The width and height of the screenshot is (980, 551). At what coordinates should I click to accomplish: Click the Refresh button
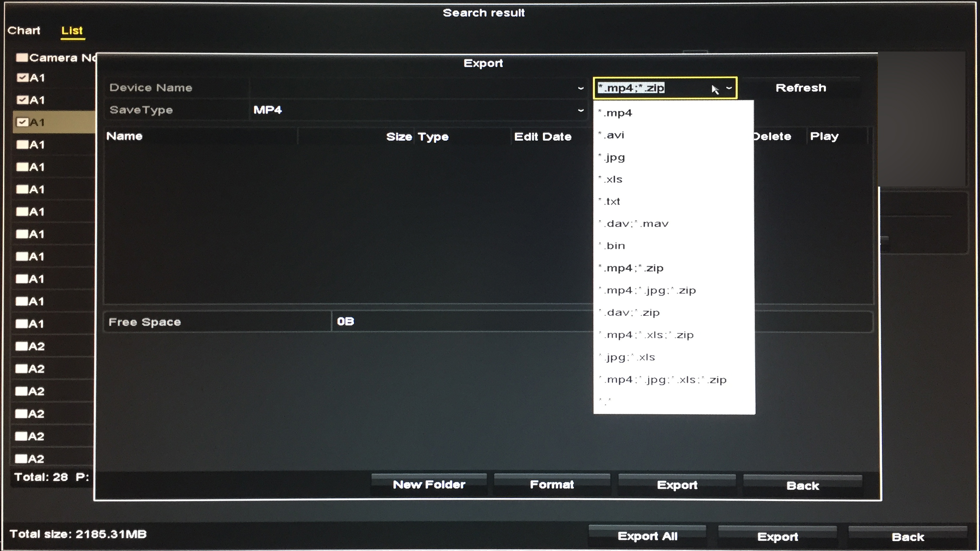[800, 88]
